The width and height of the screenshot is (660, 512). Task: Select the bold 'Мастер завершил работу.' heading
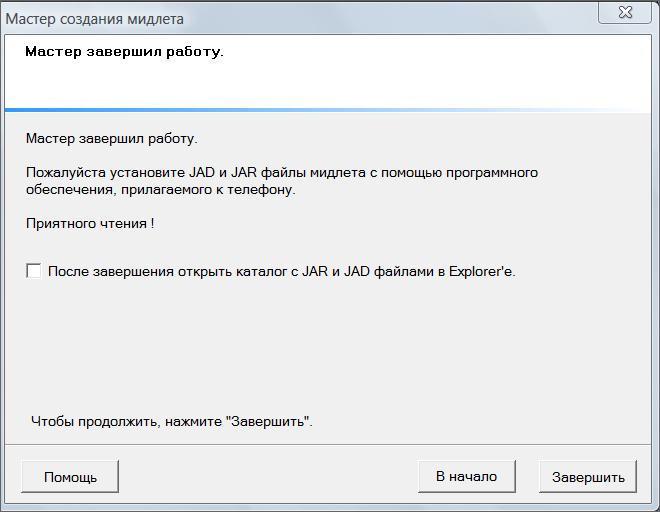click(124, 51)
